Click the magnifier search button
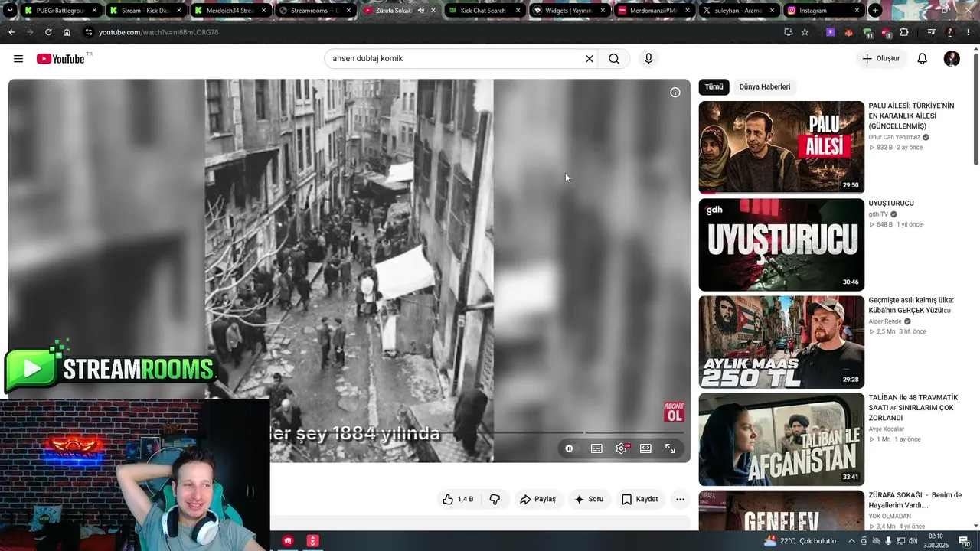 tap(614, 59)
